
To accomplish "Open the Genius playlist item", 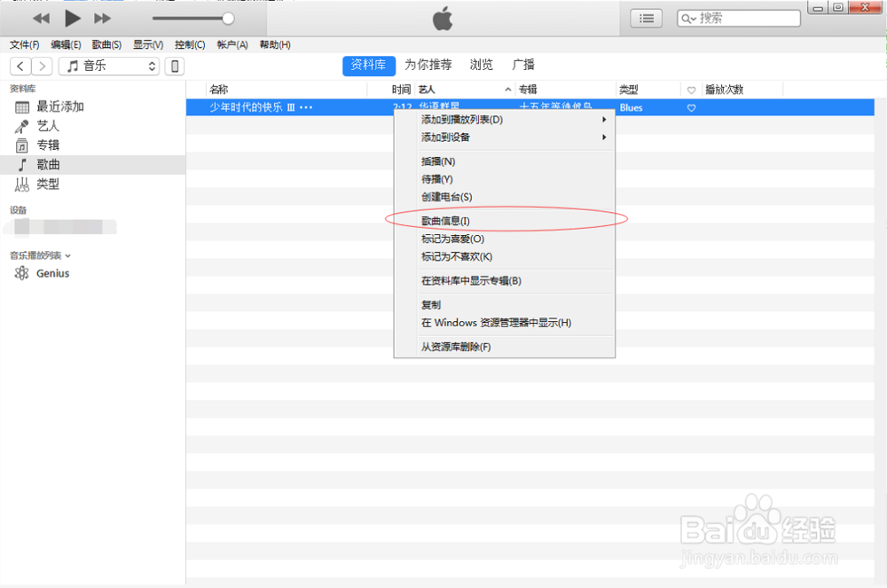I will tap(93, 274).
